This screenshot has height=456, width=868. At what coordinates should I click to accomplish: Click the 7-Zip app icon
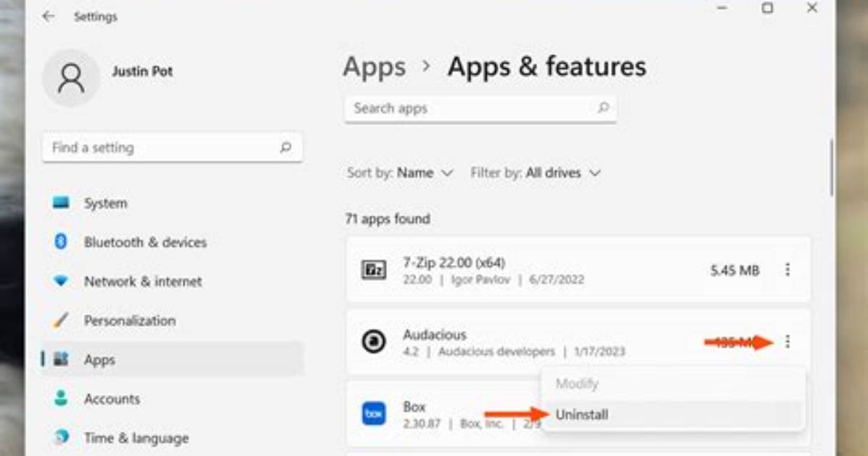[x=374, y=270]
